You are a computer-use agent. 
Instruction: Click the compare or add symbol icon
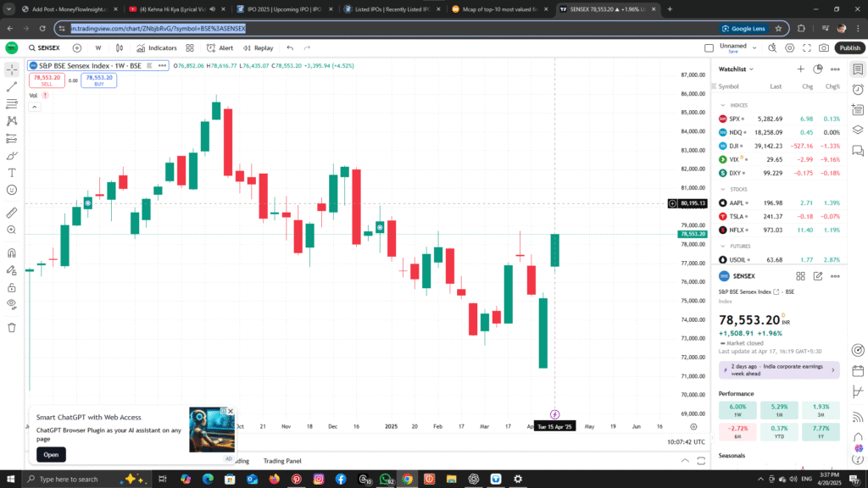pyautogui.click(x=77, y=48)
